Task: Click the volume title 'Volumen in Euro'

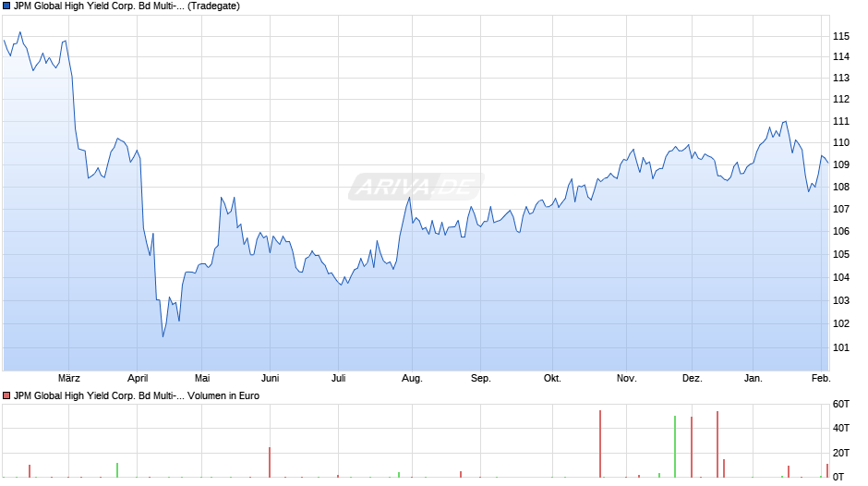Action: click(223, 395)
